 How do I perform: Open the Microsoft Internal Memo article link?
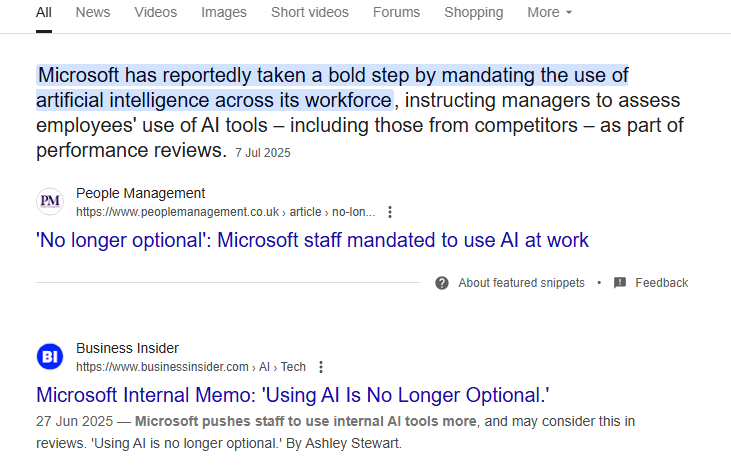(293, 395)
